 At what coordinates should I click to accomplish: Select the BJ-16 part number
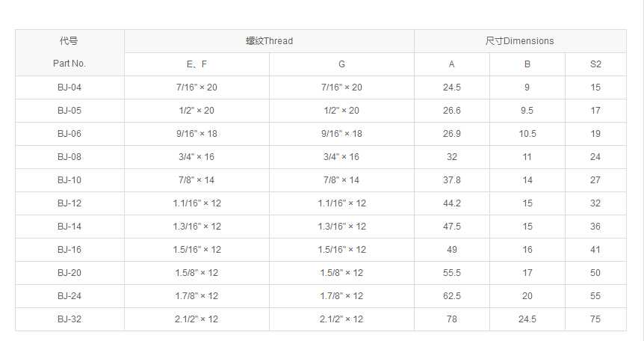[69, 250]
